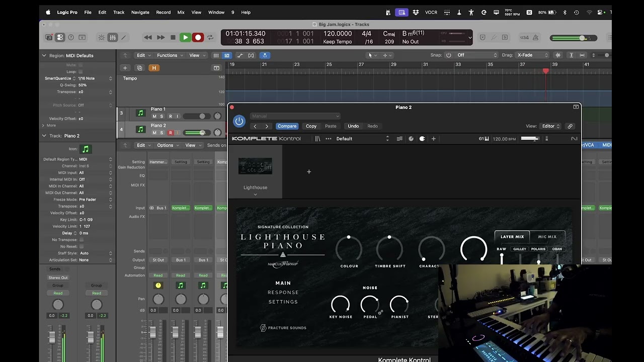644x362 pixels.
Task: Click Undo in plugin header
Action: 353,126
